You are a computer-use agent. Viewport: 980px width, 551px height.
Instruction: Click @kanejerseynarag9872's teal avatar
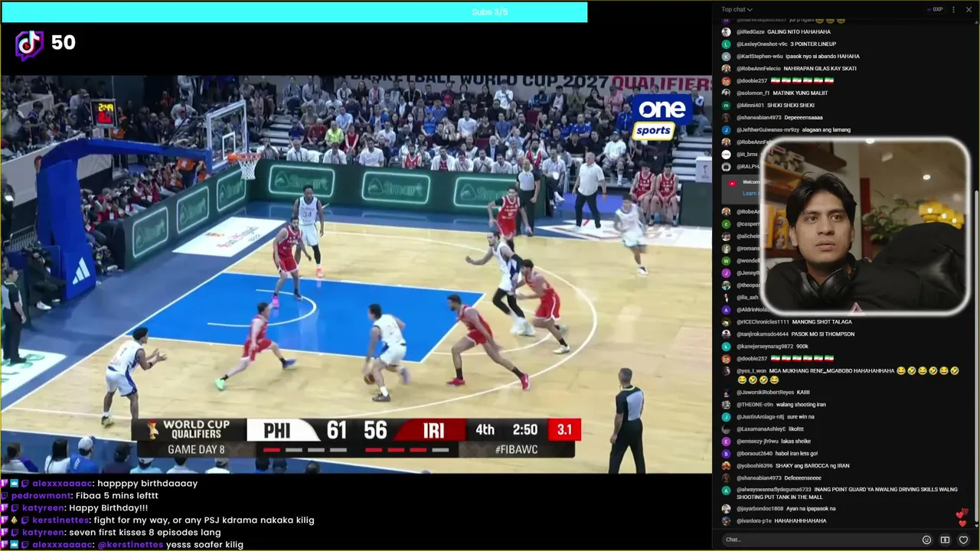[x=726, y=347]
